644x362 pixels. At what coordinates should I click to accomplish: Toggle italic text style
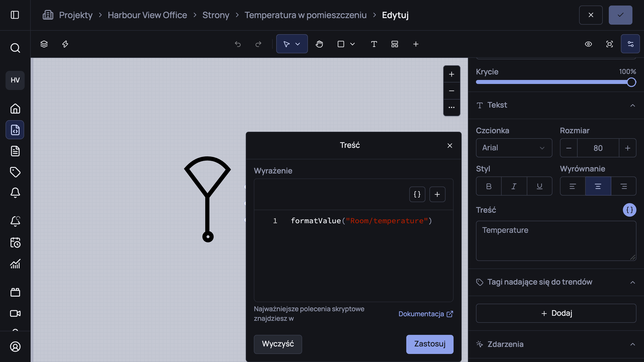[x=514, y=186]
